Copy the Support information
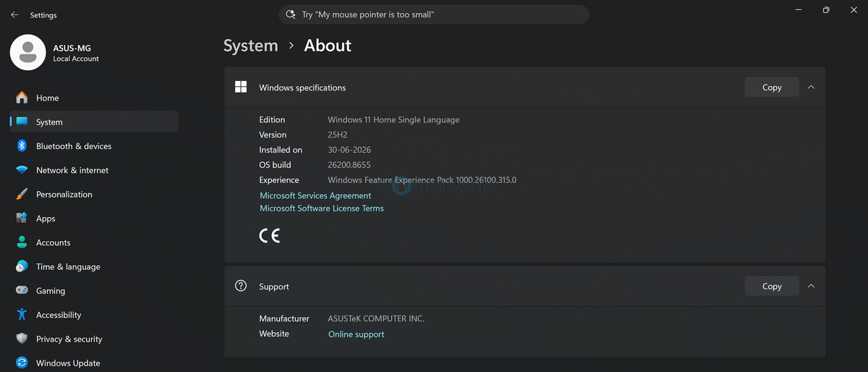Image resolution: width=868 pixels, height=372 pixels. click(x=772, y=286)
